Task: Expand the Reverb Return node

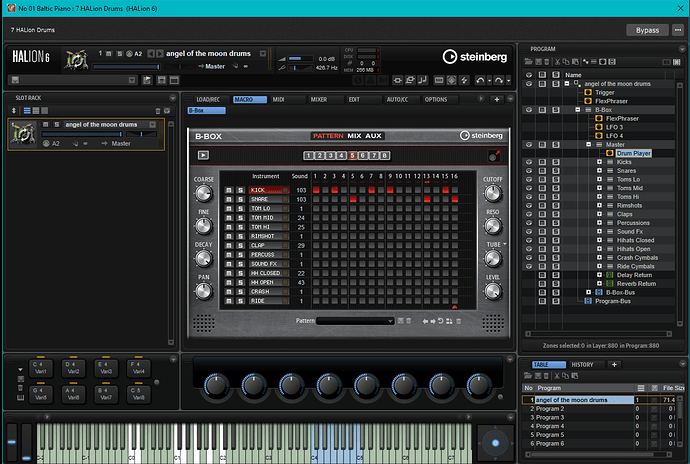Action: point(599,284)
